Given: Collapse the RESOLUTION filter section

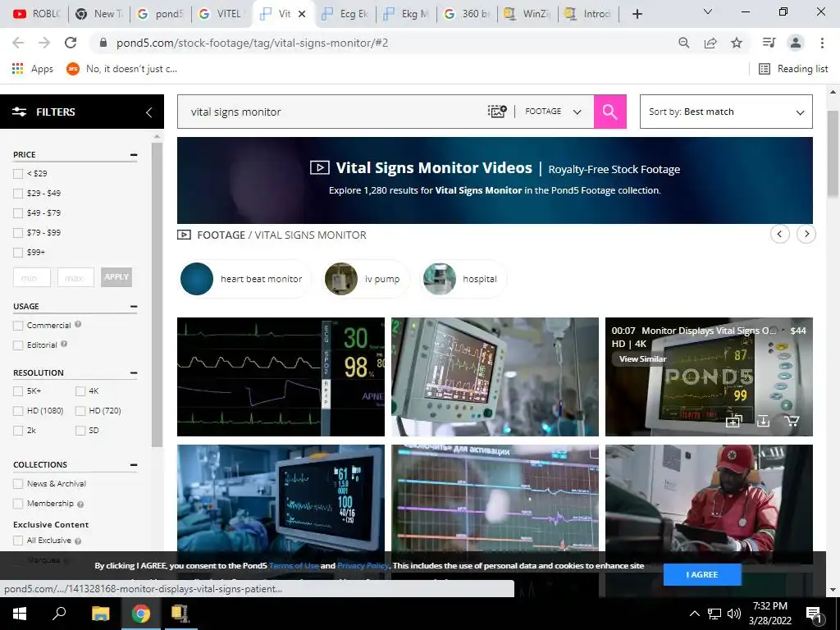Looking at the screenshot, I should point(134,373).
